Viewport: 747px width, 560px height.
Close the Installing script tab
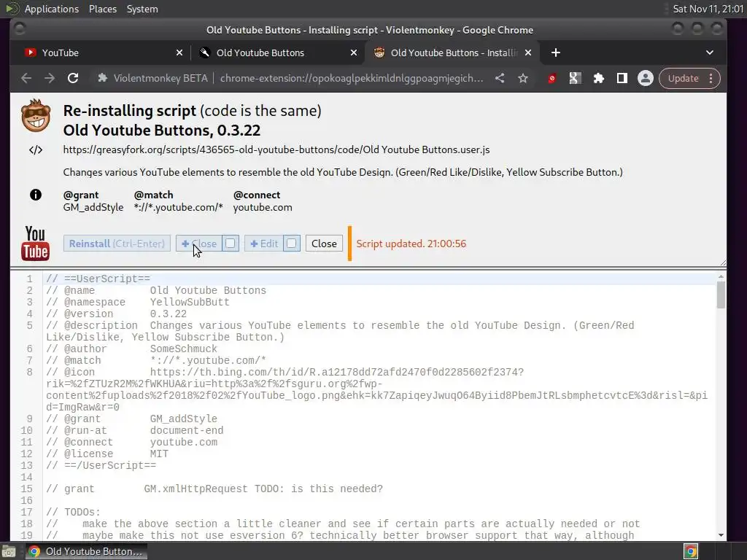tap(528, 52)
